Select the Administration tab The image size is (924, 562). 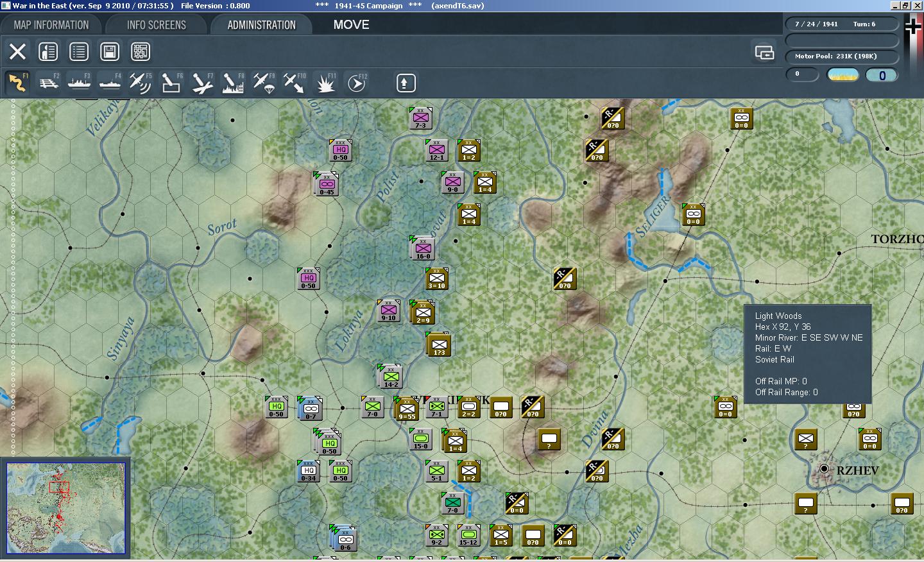(261, 25)
